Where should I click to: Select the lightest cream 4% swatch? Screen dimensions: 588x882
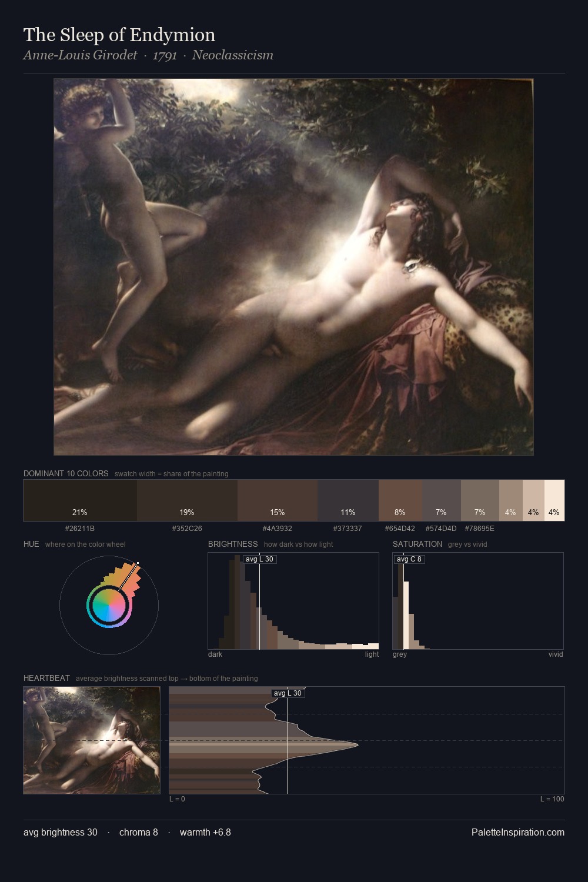coord(554,500)
